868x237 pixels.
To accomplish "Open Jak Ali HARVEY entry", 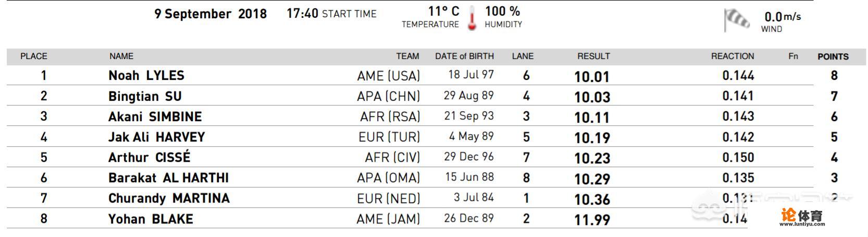I will [x=156, y=137].
